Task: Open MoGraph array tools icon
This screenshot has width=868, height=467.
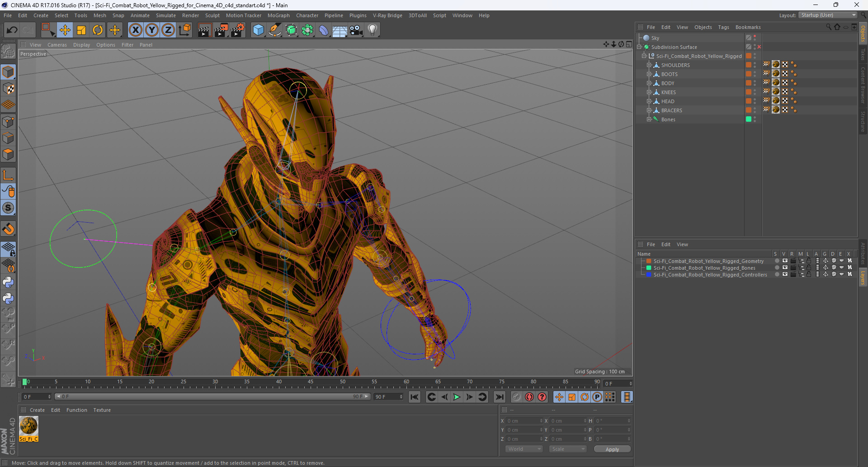Action: tap(307, 30)
